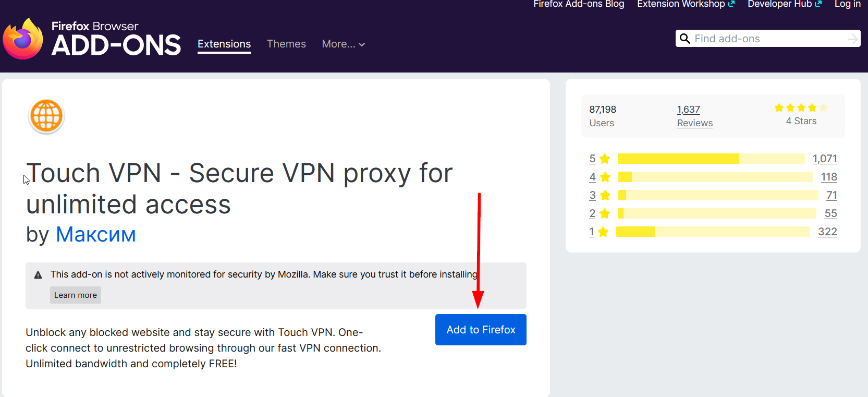Click the warning triangle icon
The height and width of the screenshot is (397, 868).
pyautogui.click(x=38, y=275)
